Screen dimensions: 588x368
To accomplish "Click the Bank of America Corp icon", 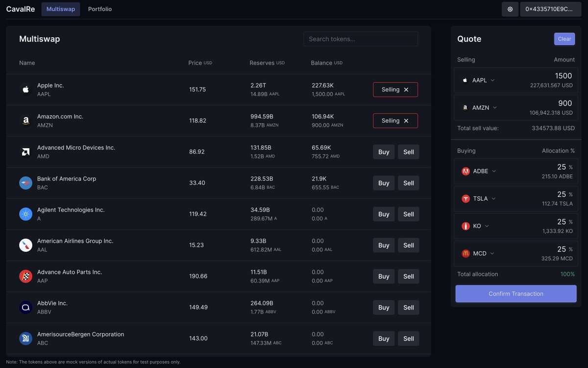I will 25,182.
